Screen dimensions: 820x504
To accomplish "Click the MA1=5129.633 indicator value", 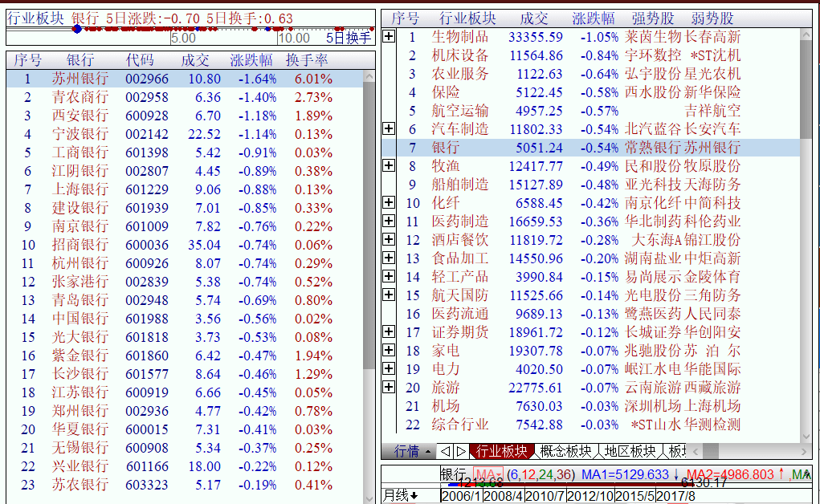I will [625, 475].
